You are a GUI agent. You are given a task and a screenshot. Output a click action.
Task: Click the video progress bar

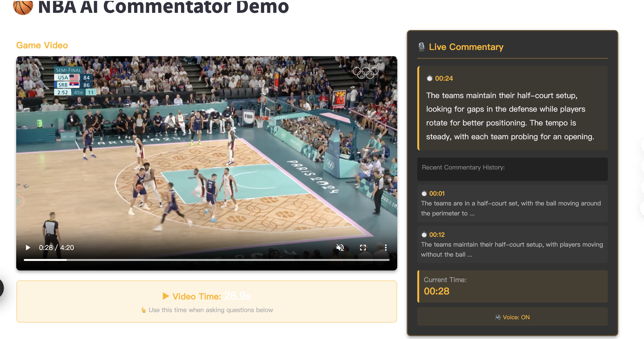coord(206,260)
